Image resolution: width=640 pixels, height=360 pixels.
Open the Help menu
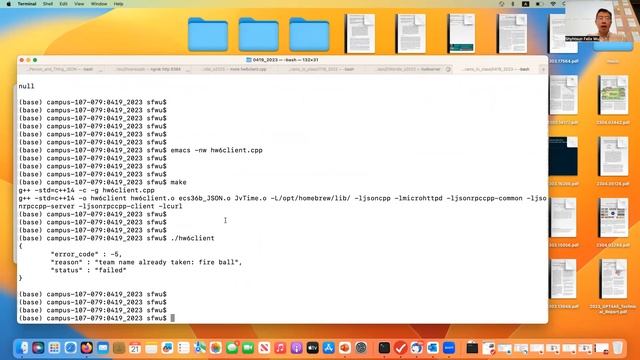(118, 4)
